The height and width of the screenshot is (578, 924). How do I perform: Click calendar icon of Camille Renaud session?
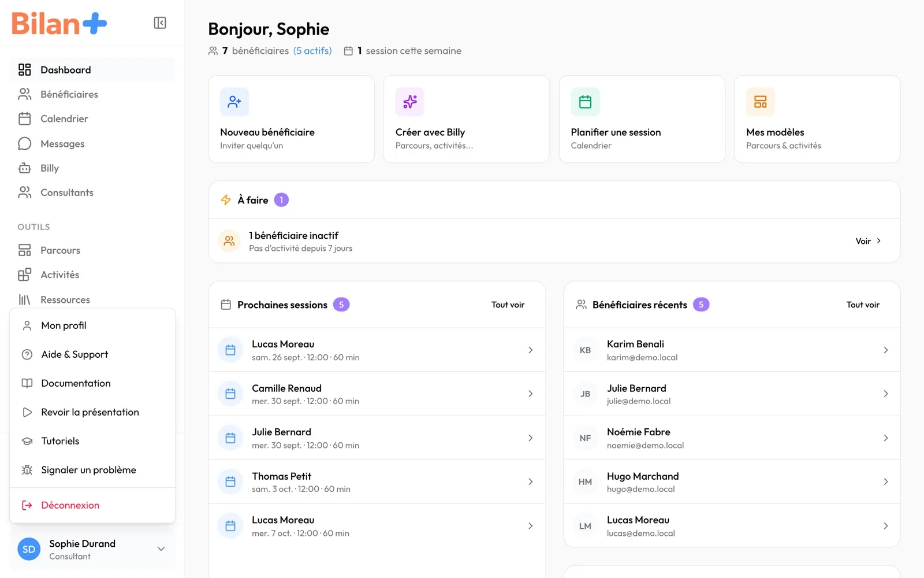pos(230,394)
